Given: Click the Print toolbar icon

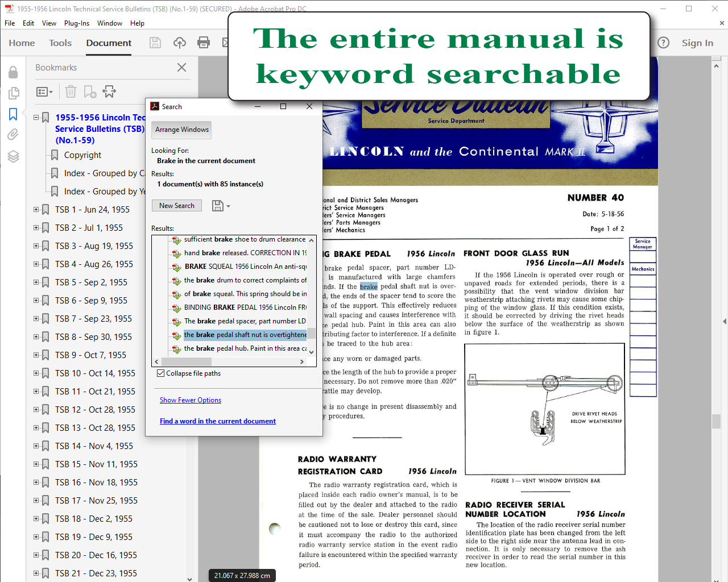Looking at the screenshot, I should click(x=204, y=43).
